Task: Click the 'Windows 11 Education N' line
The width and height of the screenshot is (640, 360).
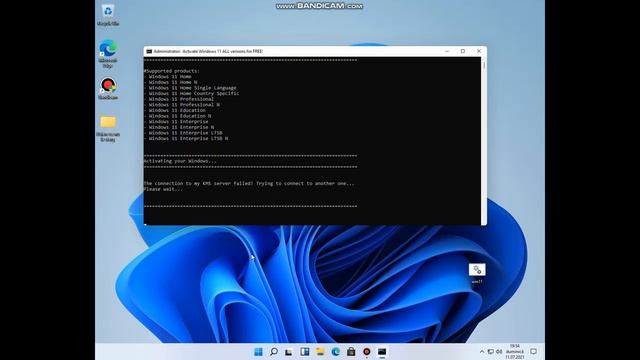Action: tap(178, 116)
